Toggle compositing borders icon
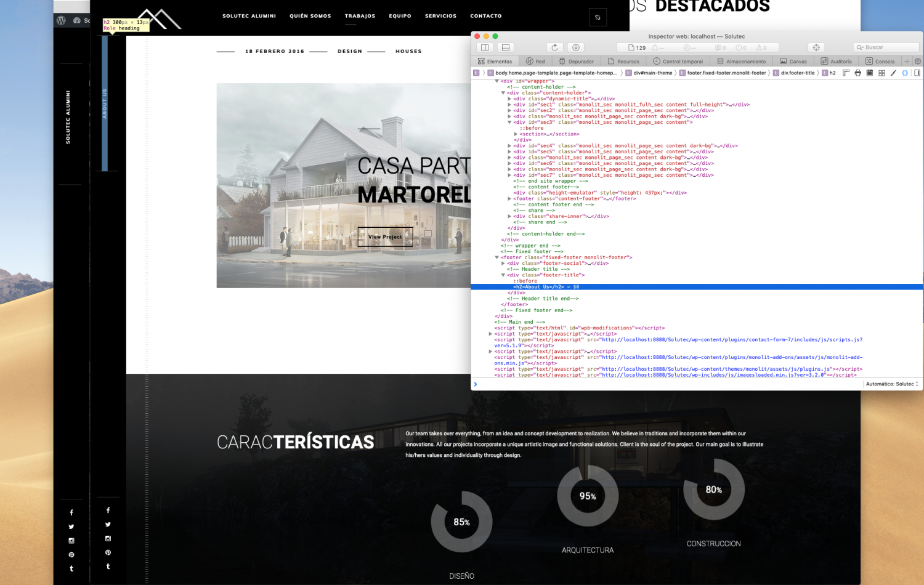The width and height of the screenshot is (924, 585). (x=870, y=73)
